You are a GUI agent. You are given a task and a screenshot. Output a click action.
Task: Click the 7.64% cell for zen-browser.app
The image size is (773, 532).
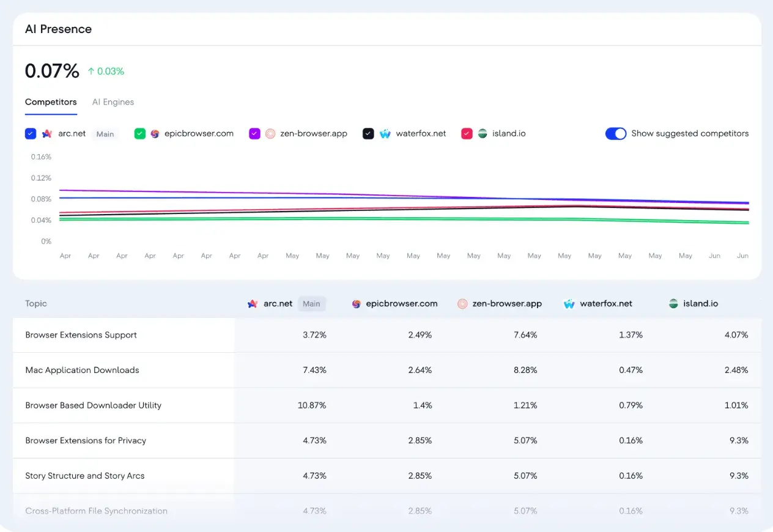point(525,335)
